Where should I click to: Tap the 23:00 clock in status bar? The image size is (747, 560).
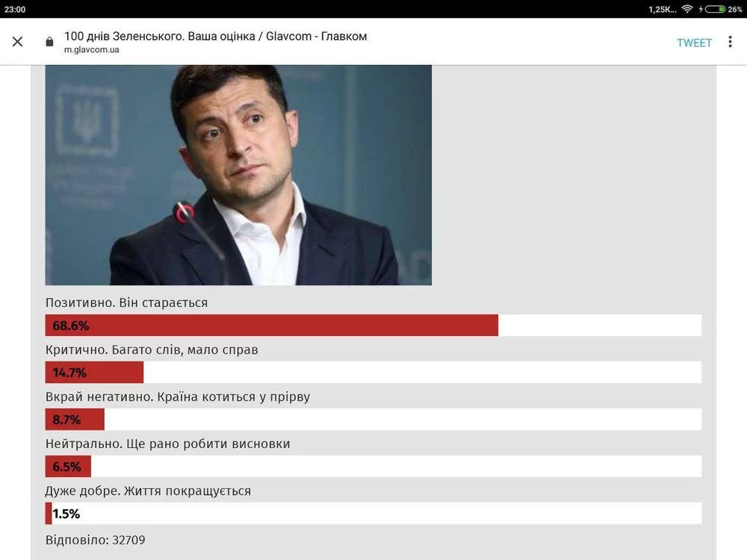(15, 9)
